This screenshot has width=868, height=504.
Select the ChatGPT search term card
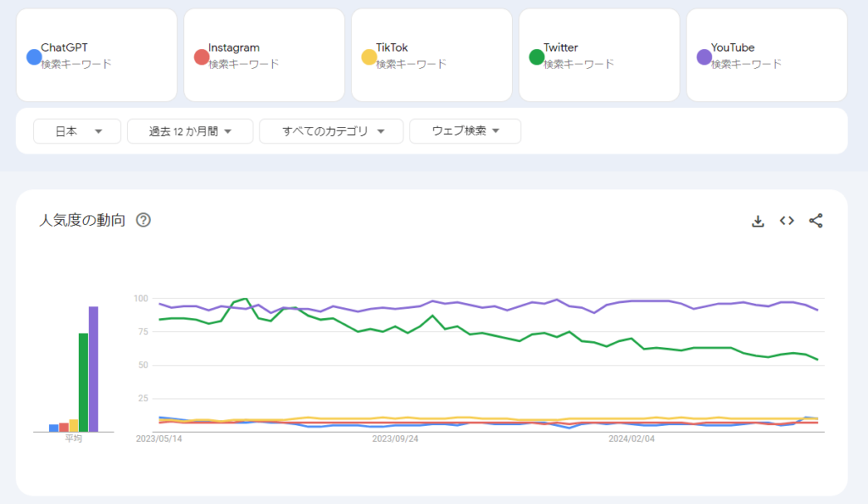click(97, 55)
